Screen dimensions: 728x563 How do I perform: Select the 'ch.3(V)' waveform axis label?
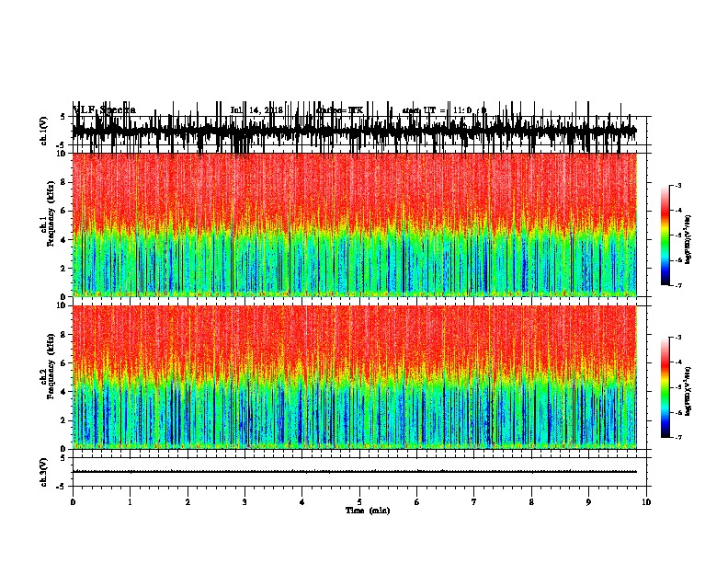[44, 472]
